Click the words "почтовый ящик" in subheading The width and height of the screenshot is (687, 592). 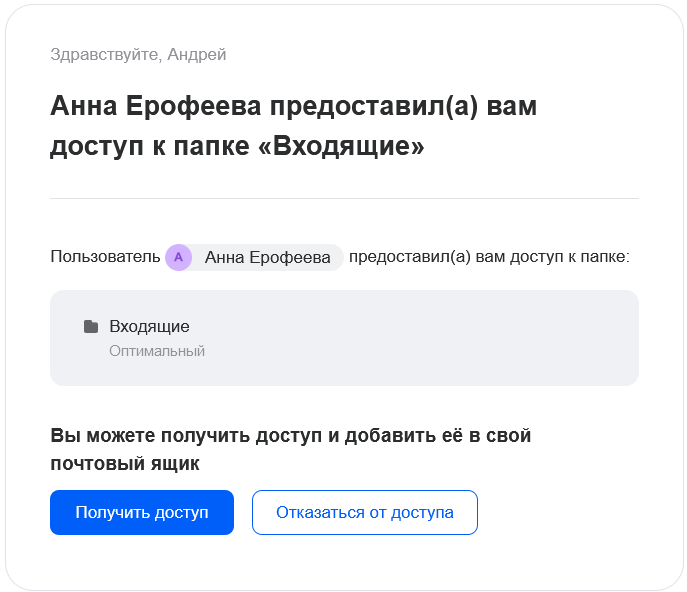[125, 464]
